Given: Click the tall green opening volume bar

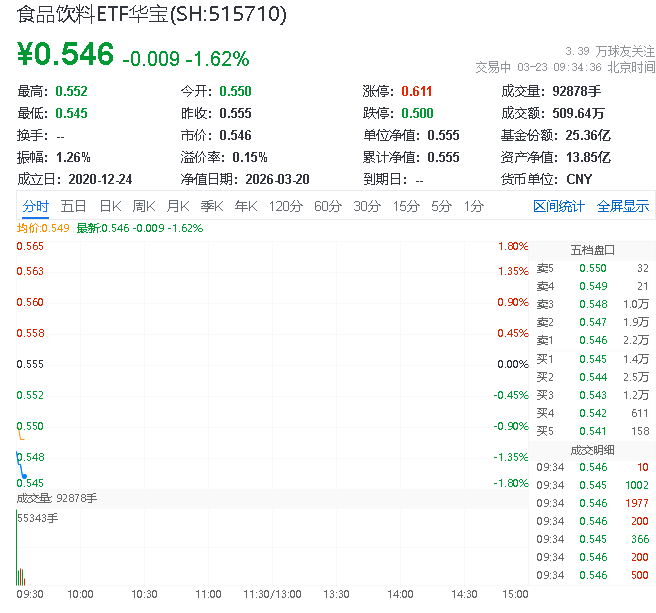Looking at the screenshot, I should click(17, 550).
